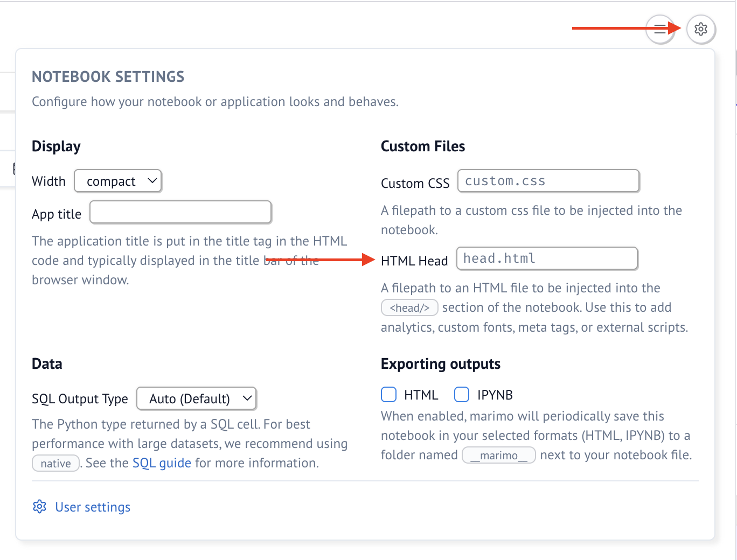Image resolution: width=737 pixels, height=560 pixels.
Task: Open the SQL Output Type dropdown
Action: [197, 398]
